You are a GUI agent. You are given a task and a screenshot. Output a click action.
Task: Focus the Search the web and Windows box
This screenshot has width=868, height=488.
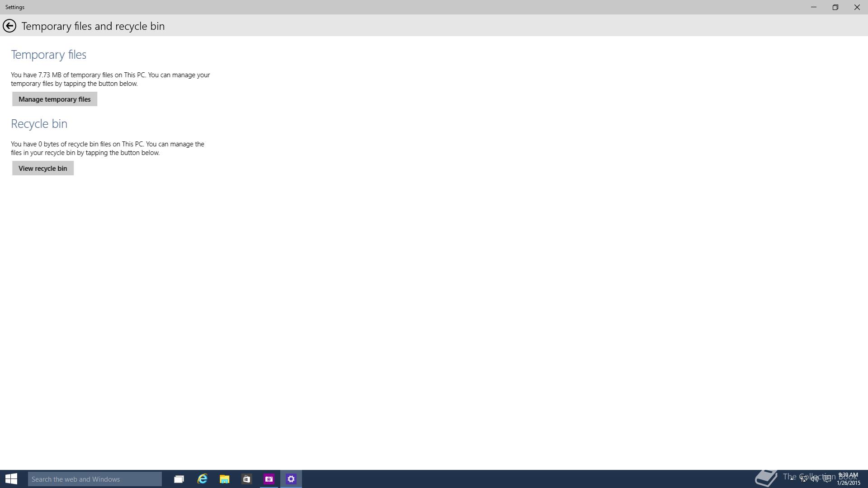click(94, 479)
